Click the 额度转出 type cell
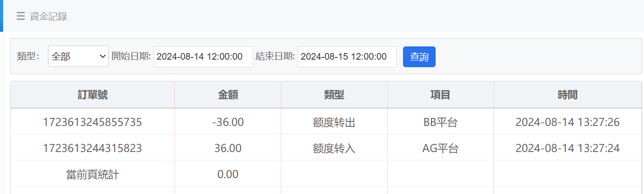The height and width of the screenshot is (194, 644). click(334, 122)
